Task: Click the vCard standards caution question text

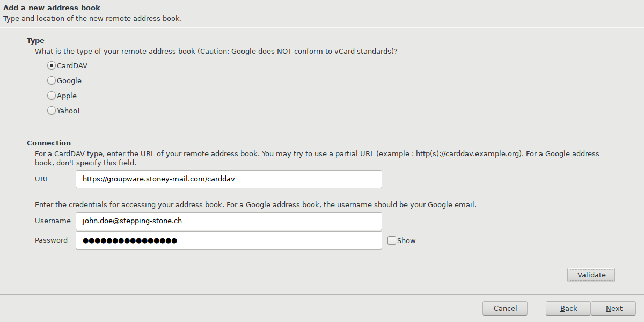Action: (x=216, y=52)
